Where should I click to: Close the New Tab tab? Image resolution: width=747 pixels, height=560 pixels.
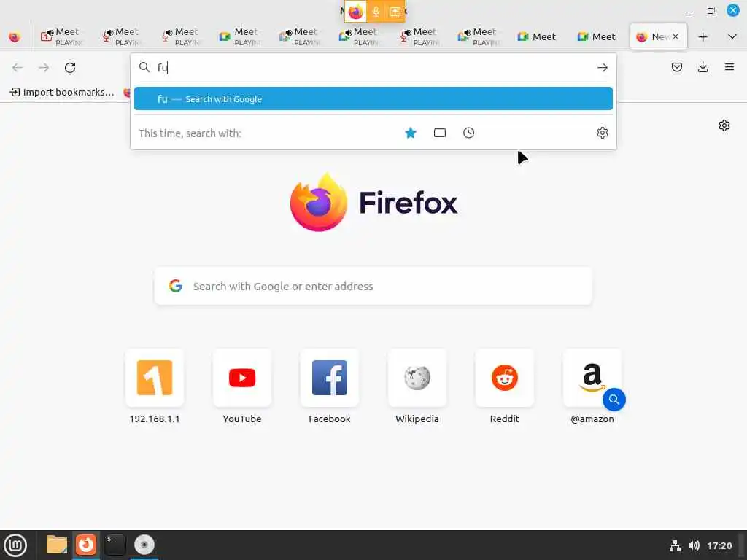pyautogui.click(x=675, y=36)
